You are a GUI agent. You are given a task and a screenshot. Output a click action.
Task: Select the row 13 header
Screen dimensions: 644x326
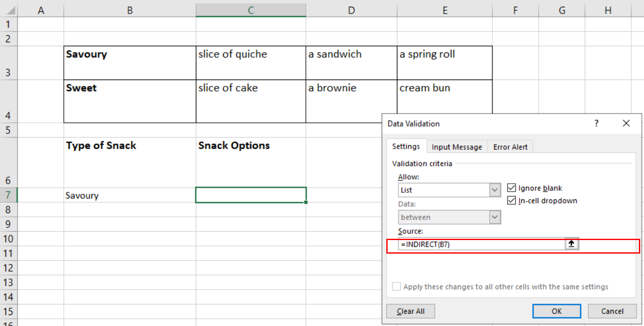tap(8, 282)
